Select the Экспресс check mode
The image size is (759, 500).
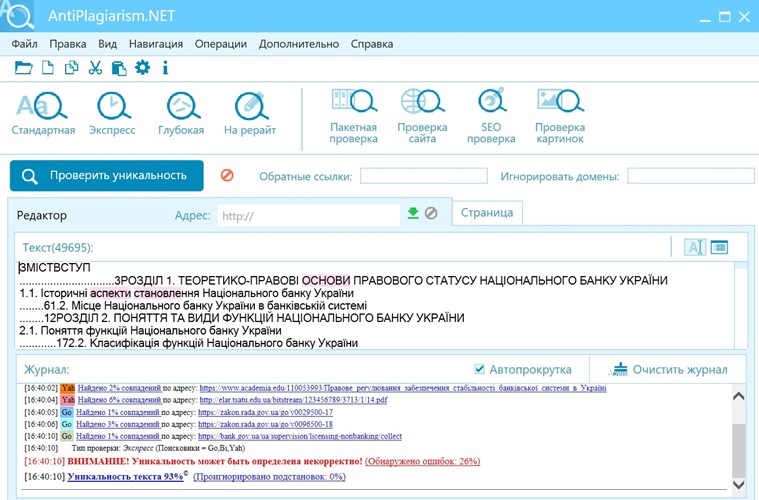click(x=112, y=114)
